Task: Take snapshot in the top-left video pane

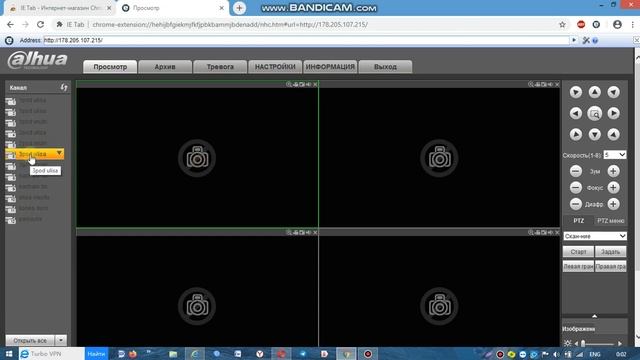Action: coord(302,84)
